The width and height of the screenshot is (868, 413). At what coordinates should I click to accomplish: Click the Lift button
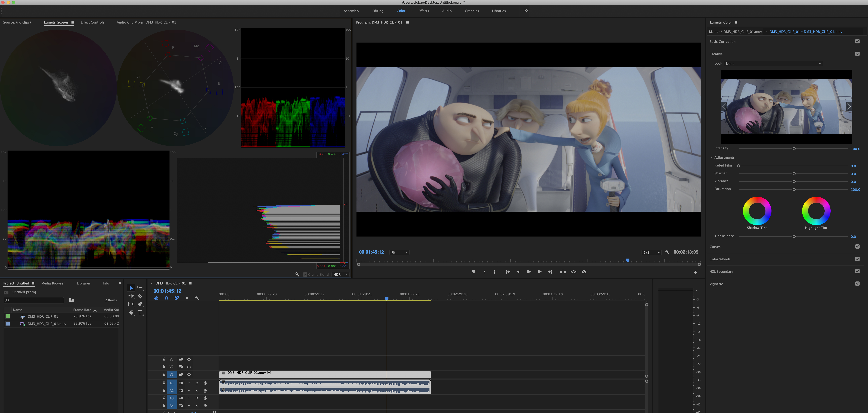563,272
